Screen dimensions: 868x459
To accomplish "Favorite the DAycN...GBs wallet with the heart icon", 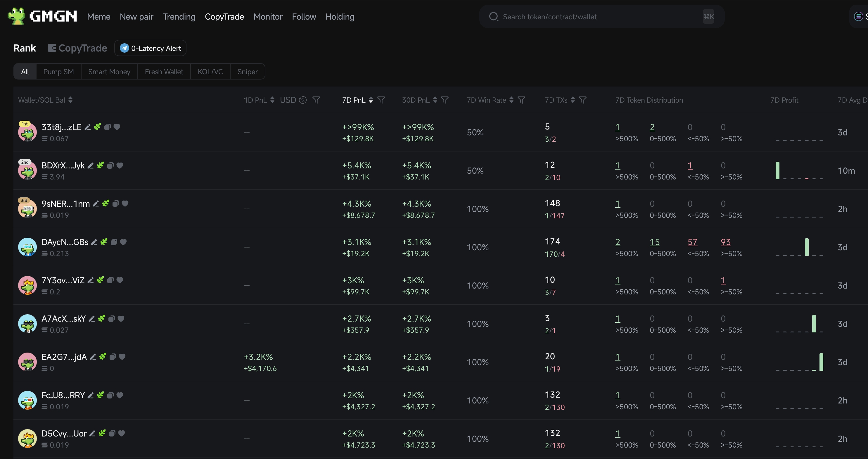I will point(123,242).
